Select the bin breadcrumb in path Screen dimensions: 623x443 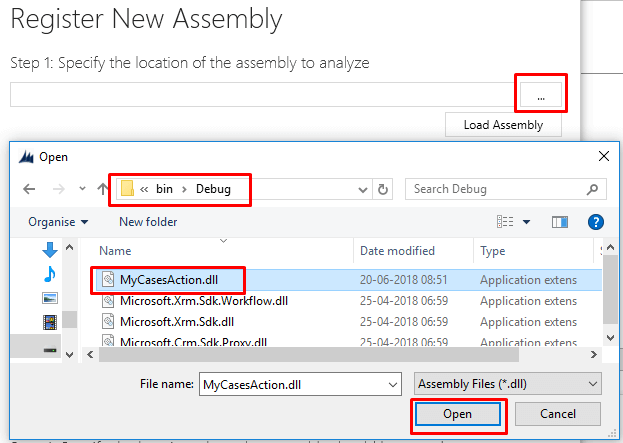point(164,189)
